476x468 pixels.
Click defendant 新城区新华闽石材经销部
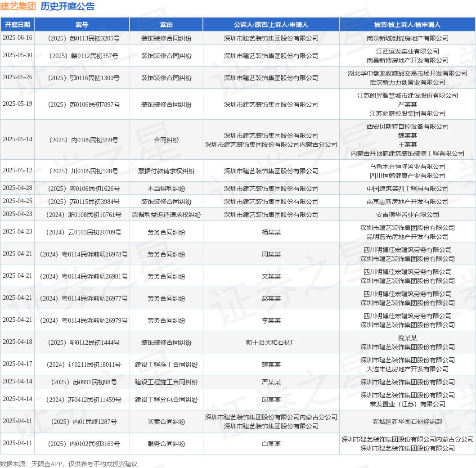click(408, 422)
